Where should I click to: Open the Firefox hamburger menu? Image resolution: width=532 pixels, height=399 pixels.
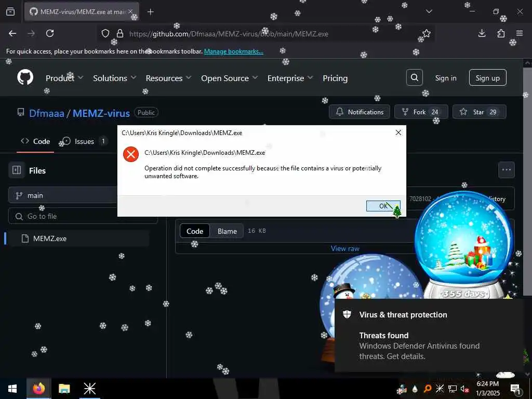[520, 33]
